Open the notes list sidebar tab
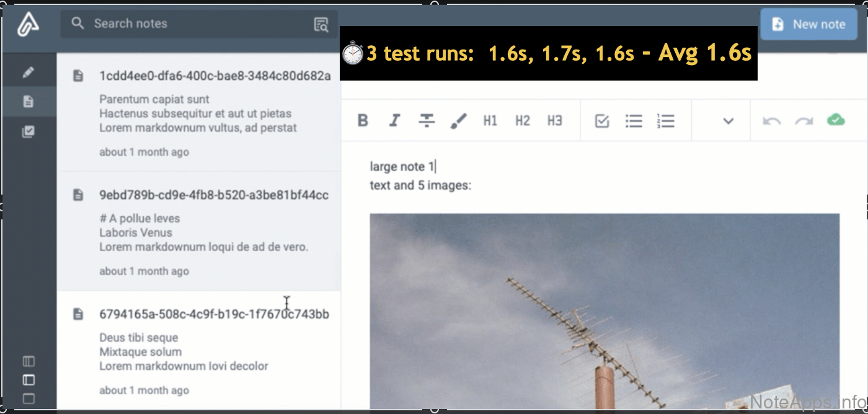This screenshot has height=414, width=868. (29, 102)
